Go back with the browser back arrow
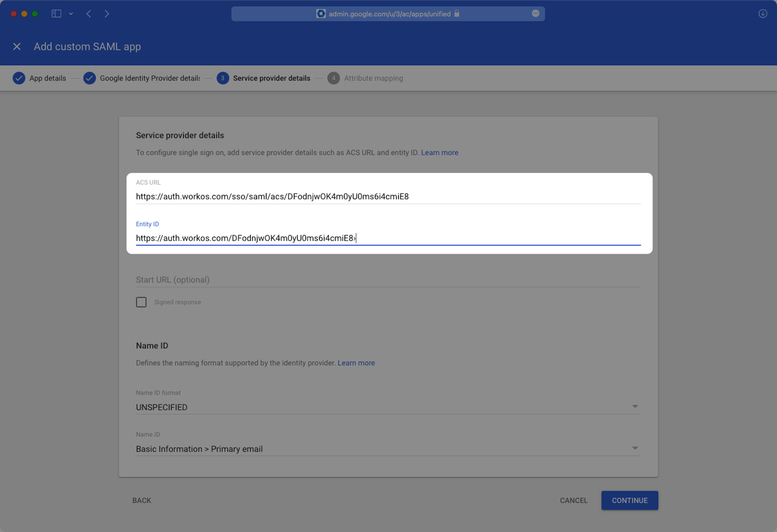777x532 pixels. click(89, 14)
